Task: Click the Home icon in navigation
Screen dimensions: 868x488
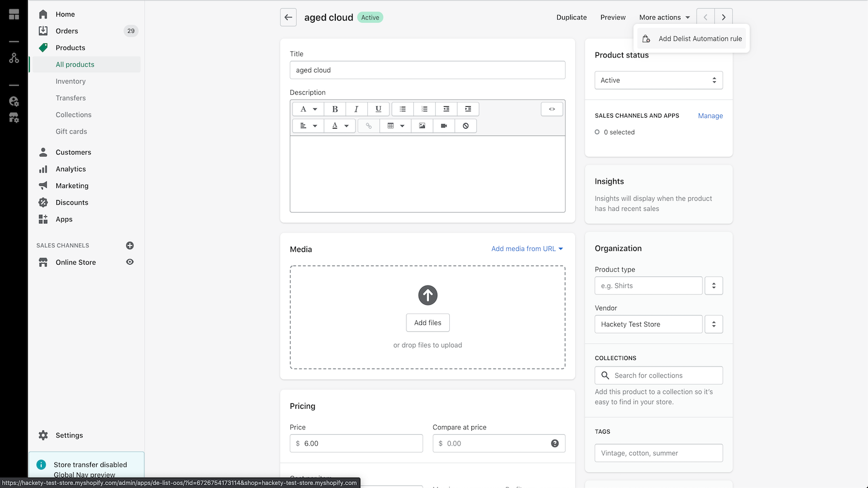Action: [43, 14]
